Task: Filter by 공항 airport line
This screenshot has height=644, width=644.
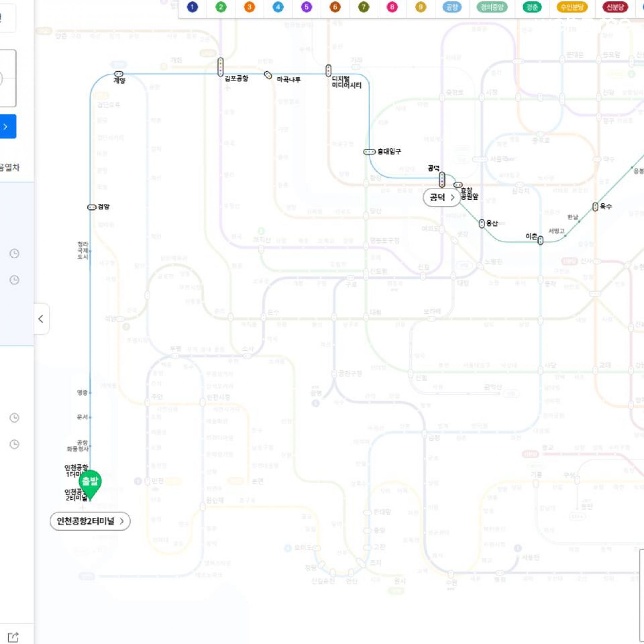Action: (x=452, y=7)
